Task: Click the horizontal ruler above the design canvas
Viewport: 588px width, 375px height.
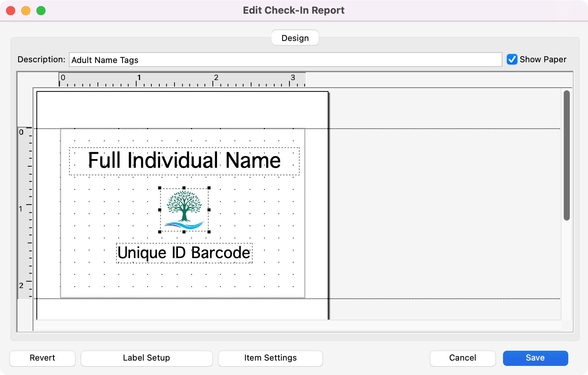Action: click(182, 81)
